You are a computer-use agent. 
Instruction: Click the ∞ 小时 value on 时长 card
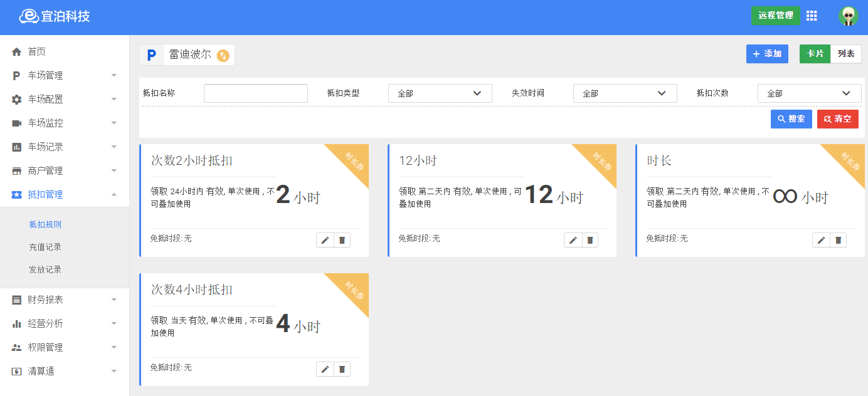click(x=800, y=197)
